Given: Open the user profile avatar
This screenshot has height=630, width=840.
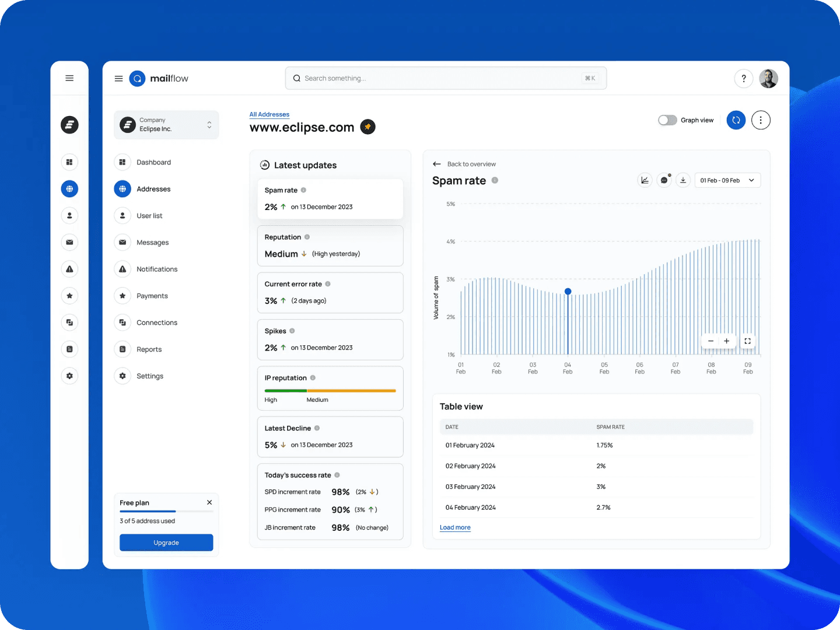Looking at the screenshot, I should coord(769,78).
